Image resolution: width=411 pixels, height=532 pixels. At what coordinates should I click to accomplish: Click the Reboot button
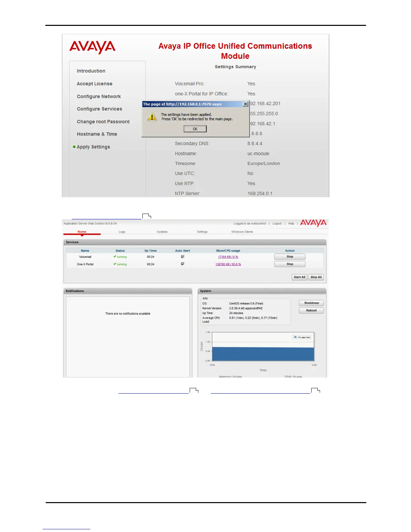click(x=311, y=310)
